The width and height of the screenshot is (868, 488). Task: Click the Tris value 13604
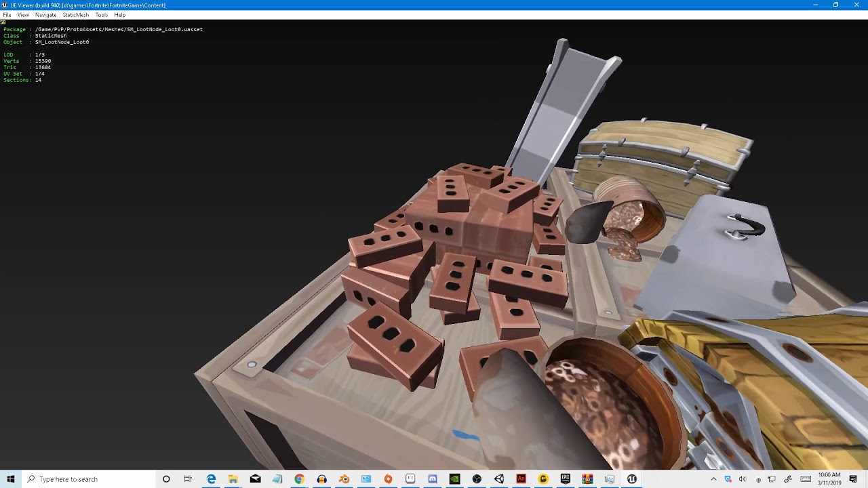click(43, 67)
